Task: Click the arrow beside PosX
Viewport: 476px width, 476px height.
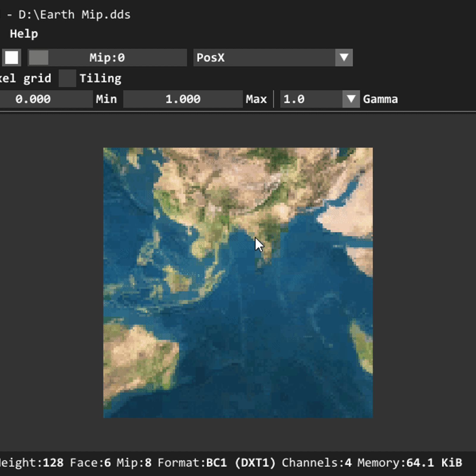Action: pos(344,57)
